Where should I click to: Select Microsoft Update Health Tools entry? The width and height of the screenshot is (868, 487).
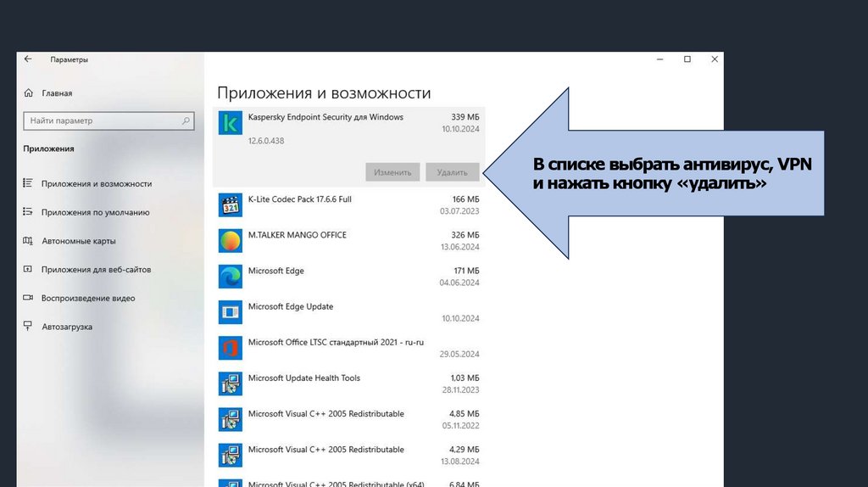click(x=304, y=378)
